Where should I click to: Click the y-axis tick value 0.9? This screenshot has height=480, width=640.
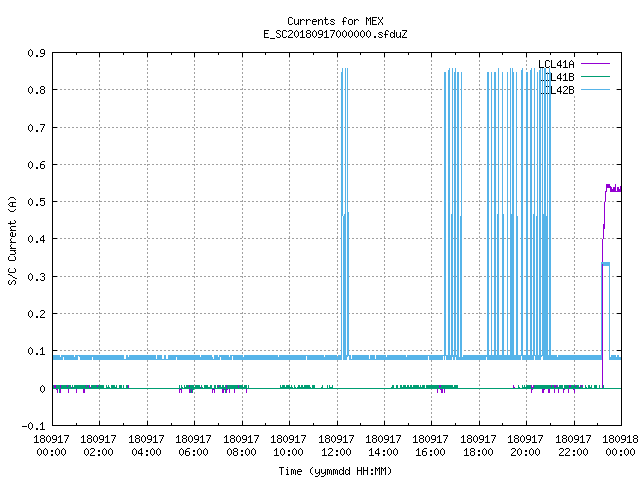36,53
